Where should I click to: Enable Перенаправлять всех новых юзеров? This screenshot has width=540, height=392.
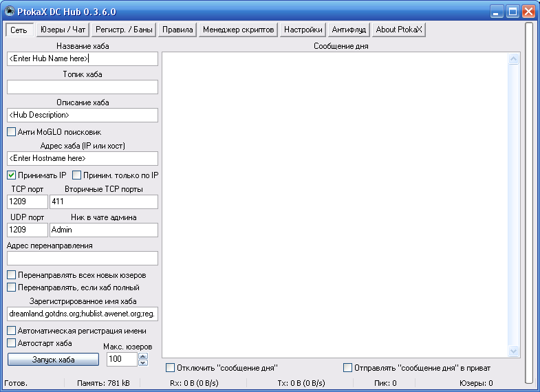[x=12, y=275]
